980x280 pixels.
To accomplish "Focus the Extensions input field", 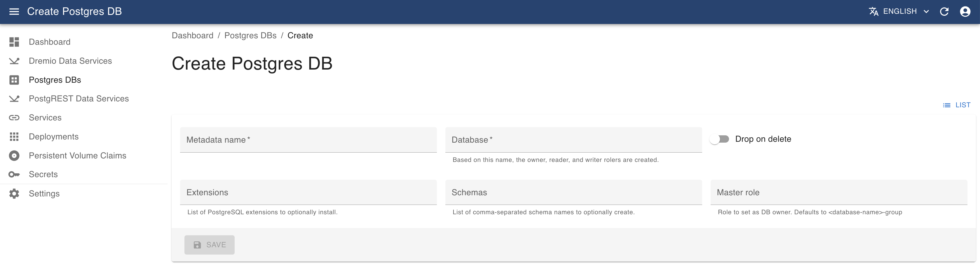I will click(308, 192).
